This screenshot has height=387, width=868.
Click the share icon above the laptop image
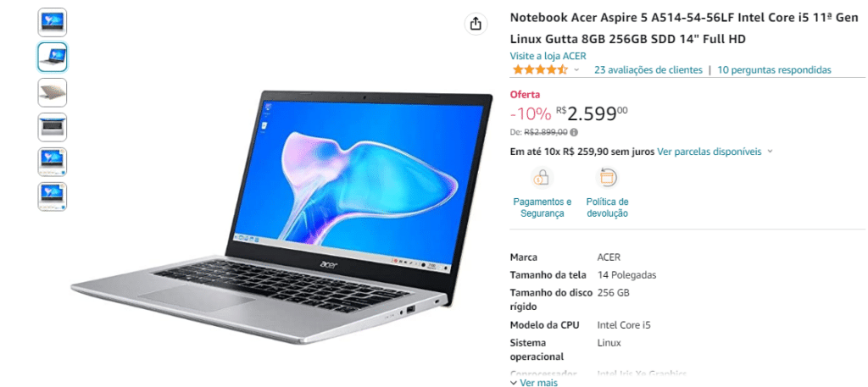pos(476,24)
